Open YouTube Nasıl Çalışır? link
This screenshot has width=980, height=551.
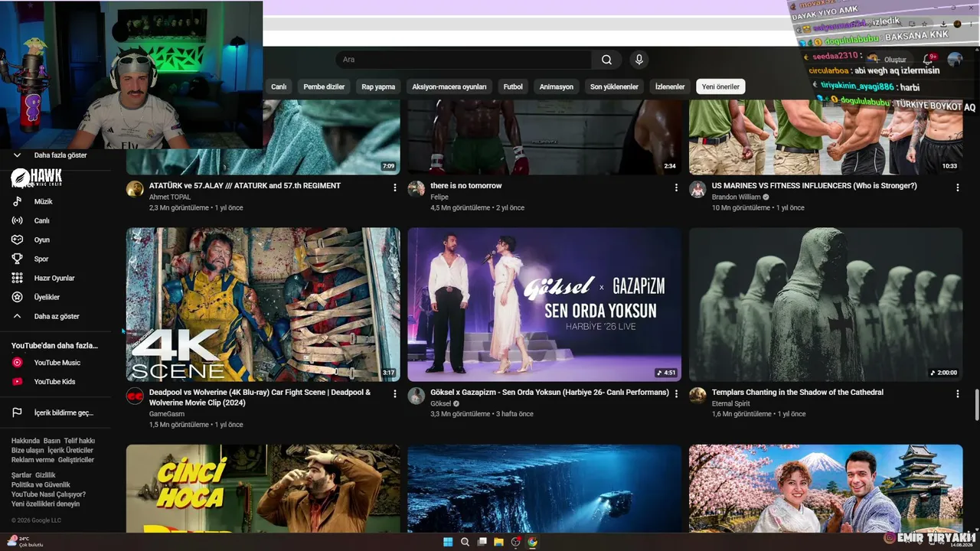click(x=48, y=494)
